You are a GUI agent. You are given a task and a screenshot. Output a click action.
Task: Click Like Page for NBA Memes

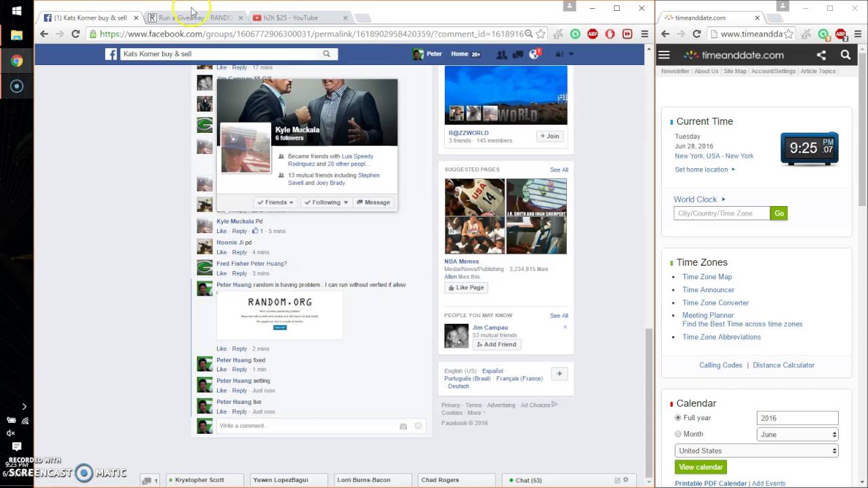tap(466, 287)
